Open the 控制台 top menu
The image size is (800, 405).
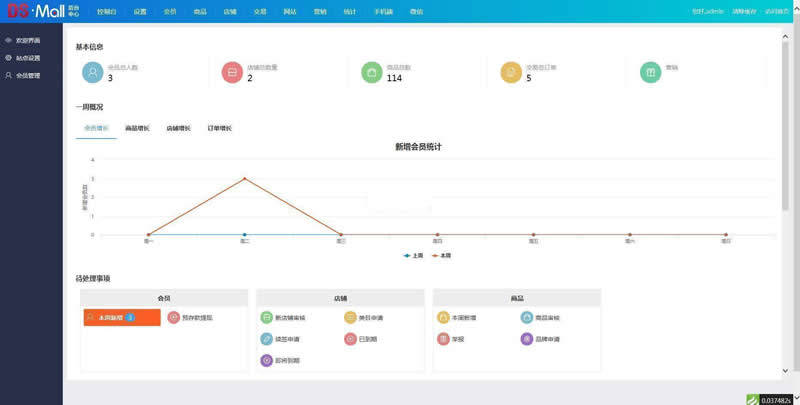point(107,11)
